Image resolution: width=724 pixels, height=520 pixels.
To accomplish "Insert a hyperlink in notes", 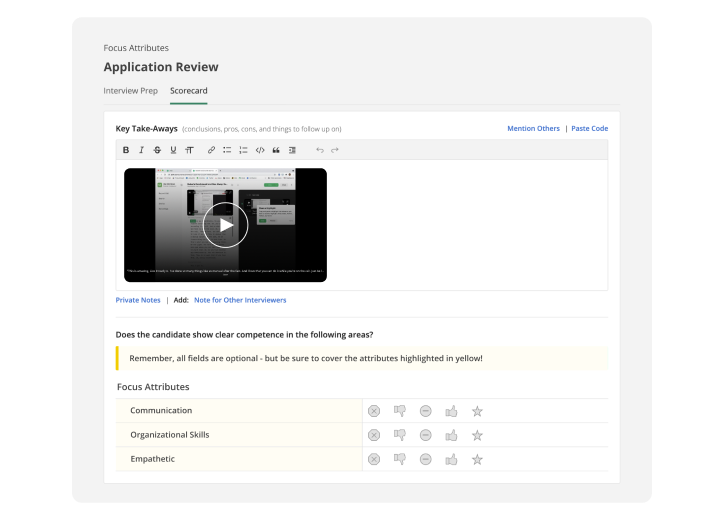I will (x=211, y=150).
